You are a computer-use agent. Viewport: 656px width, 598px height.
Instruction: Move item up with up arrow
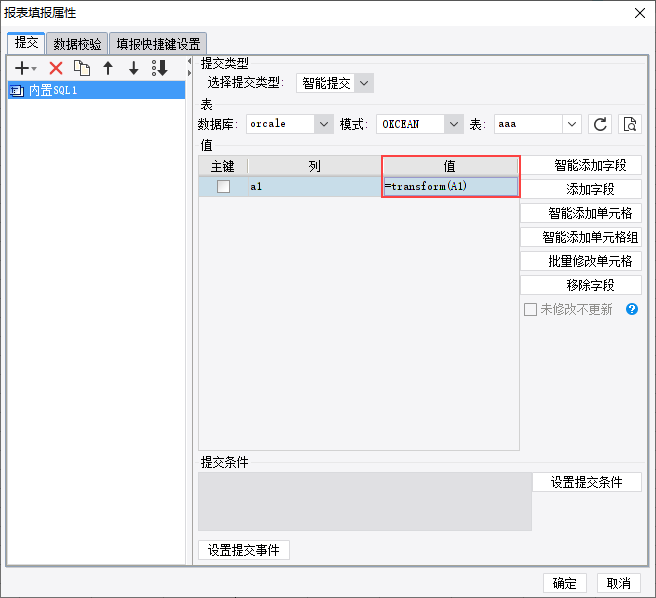click(x=108, y=68)
